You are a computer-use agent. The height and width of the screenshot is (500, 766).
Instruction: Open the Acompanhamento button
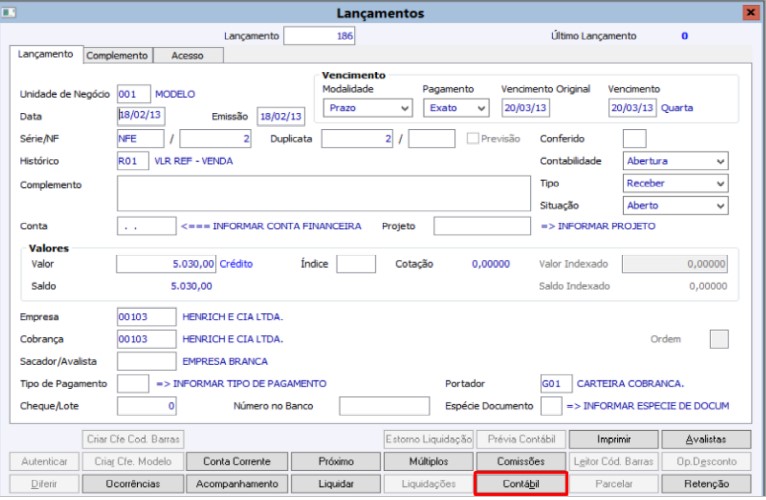coord(236,484)
